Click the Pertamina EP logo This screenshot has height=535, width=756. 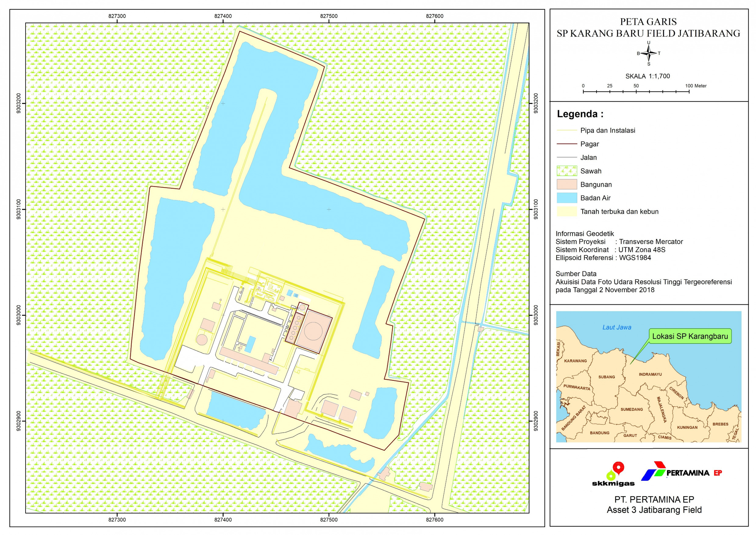681,472
